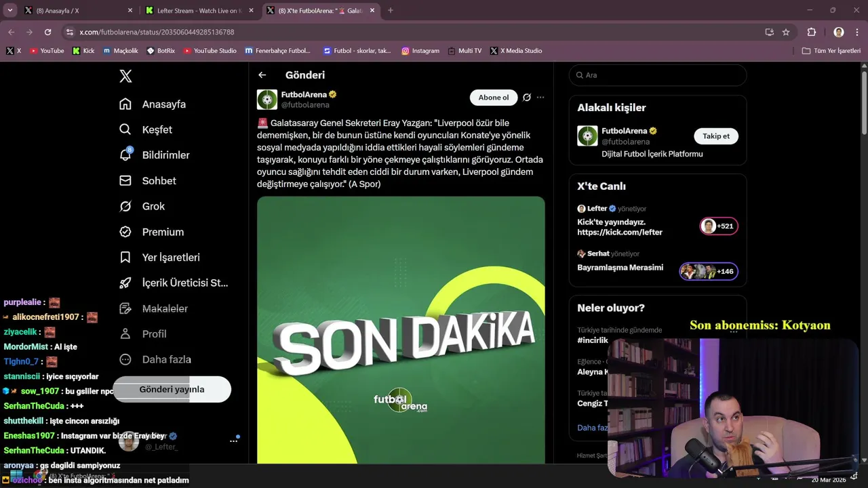Open Maçkolik bookmark
This screenshot has height=488, width=868.
point(121,51)
